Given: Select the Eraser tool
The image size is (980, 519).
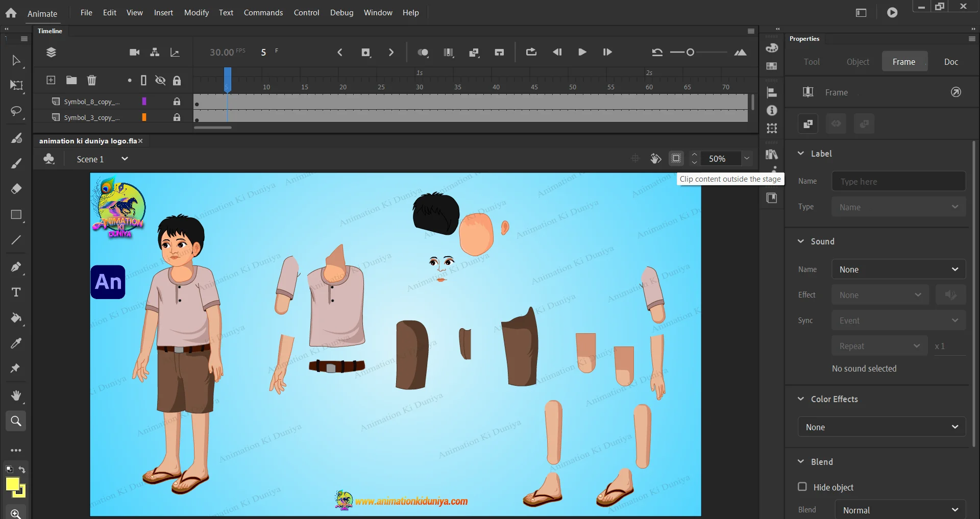Looking at the screenshot, I should point(16,189).
